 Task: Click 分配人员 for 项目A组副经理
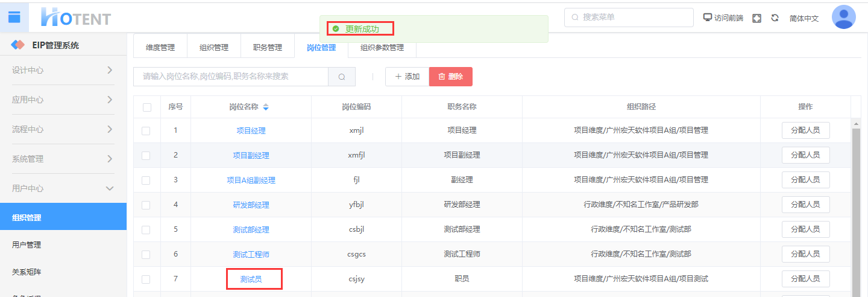coord(805,180)
